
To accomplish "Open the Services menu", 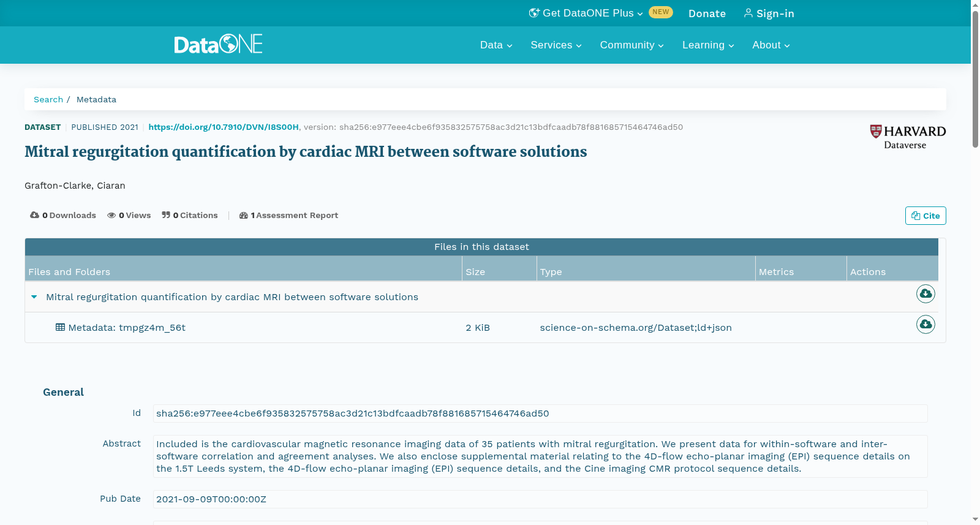I will coord(556,45).
